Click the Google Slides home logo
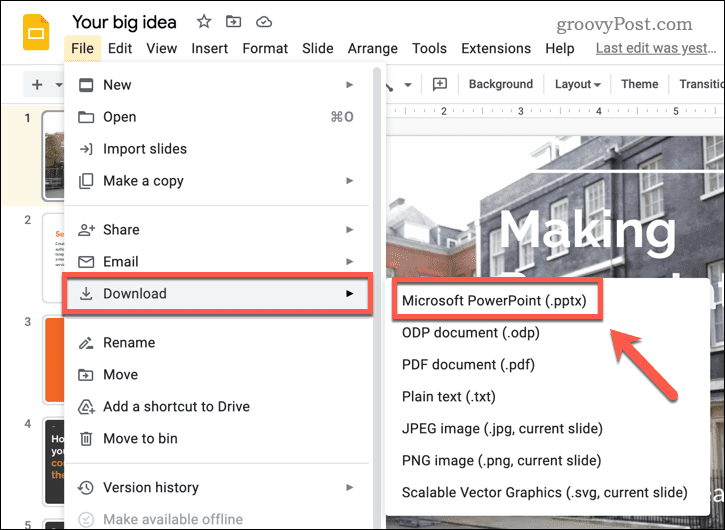725x530 pixels. [x=36, y=32]
